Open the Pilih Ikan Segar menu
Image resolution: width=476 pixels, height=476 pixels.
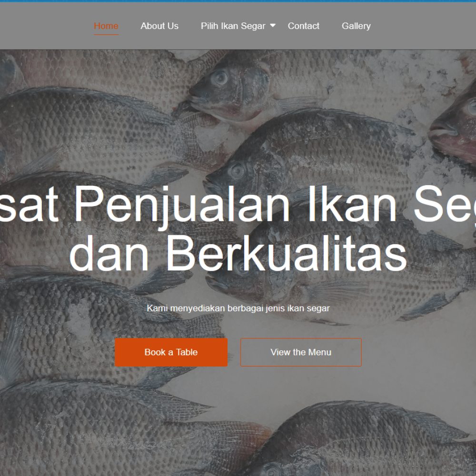click(233, 26)
